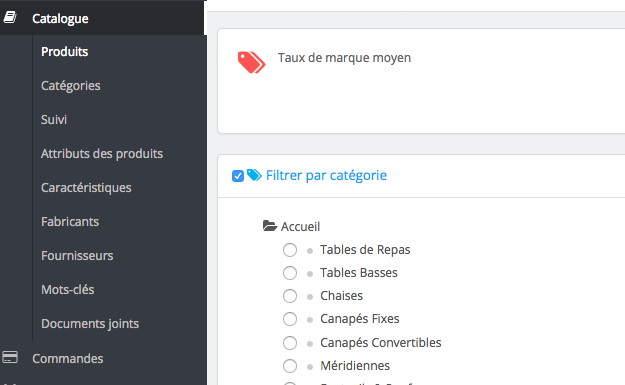Go to Attributs des produits

click(x=102, y=153)
